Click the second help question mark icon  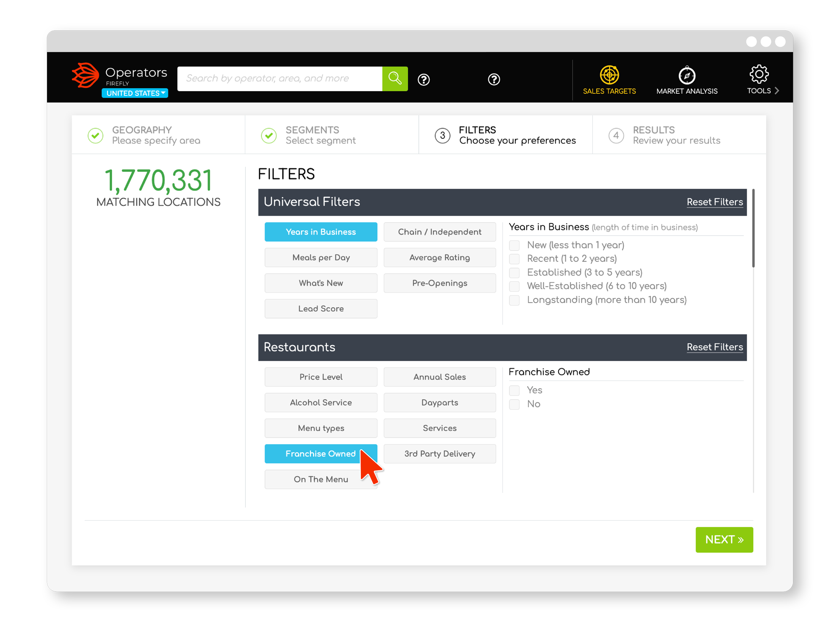coord(494,79)
